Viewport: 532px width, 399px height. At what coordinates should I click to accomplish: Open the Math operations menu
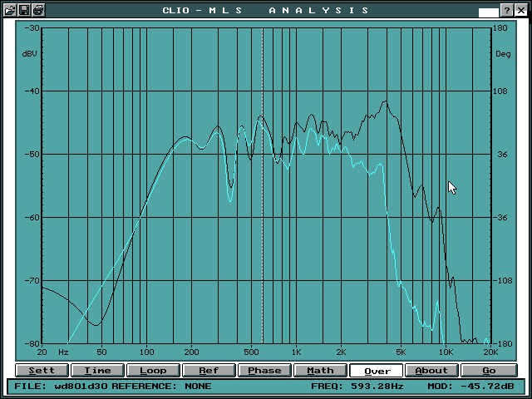tap(320, 371)
